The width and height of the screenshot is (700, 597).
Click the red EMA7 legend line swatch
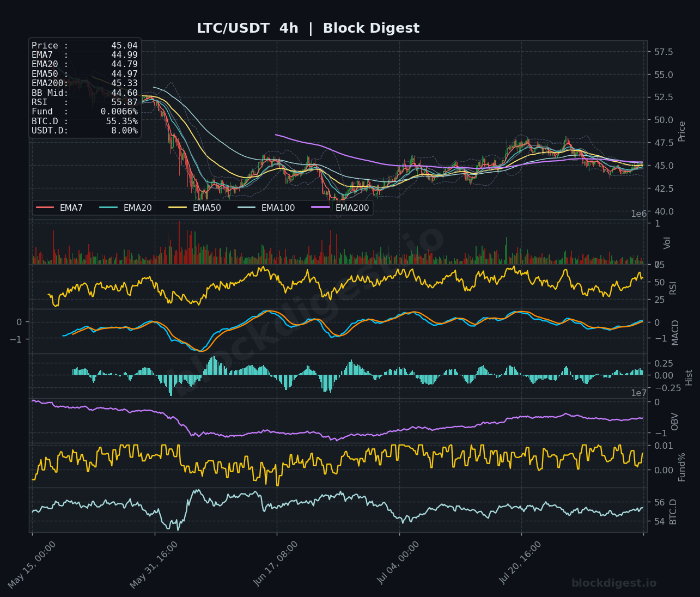point(45,208)
